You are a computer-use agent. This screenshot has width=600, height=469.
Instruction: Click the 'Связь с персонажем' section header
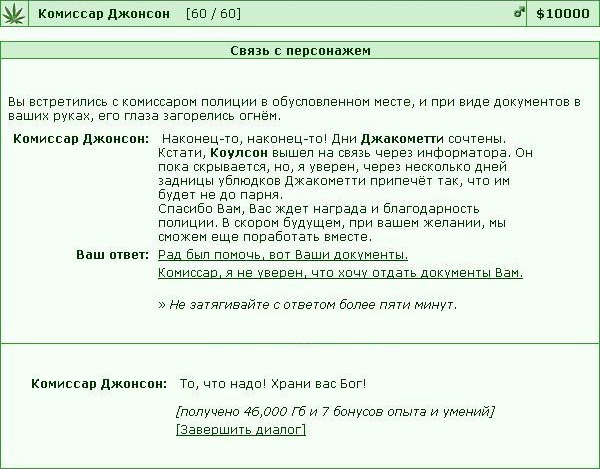tap(300, 50)
